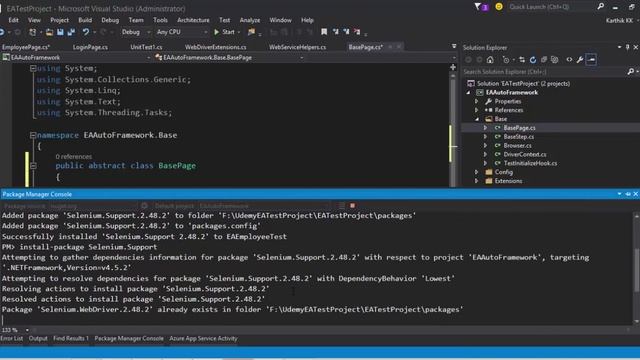Click Sync with Active Document icon
Screen dimensions: 640x360
point(522,60)
